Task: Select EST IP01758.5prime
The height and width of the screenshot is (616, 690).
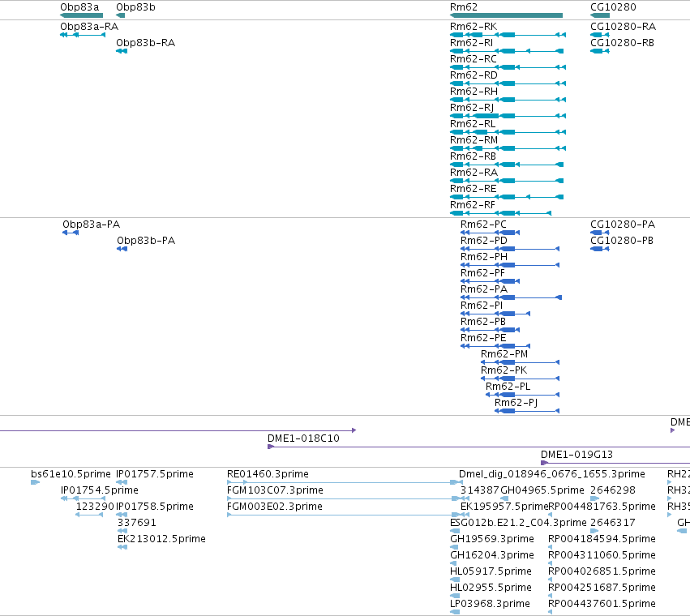Action: (x=122, y=515)
